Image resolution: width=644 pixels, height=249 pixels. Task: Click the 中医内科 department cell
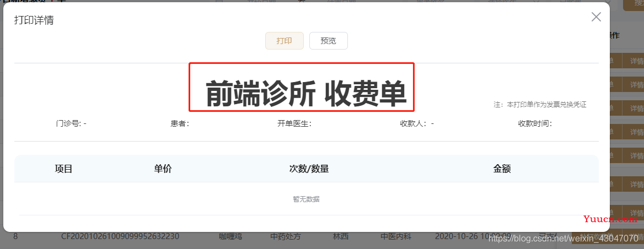click(396, 237)
